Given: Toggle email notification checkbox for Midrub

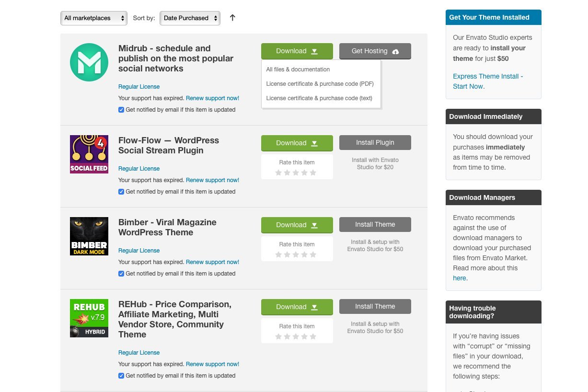Looking at the screenshot, I should tap(121, 110).
